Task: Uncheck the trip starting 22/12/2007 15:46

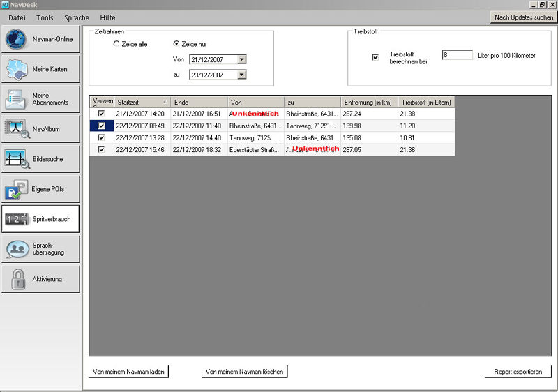Action: click(x=103, y=149)
